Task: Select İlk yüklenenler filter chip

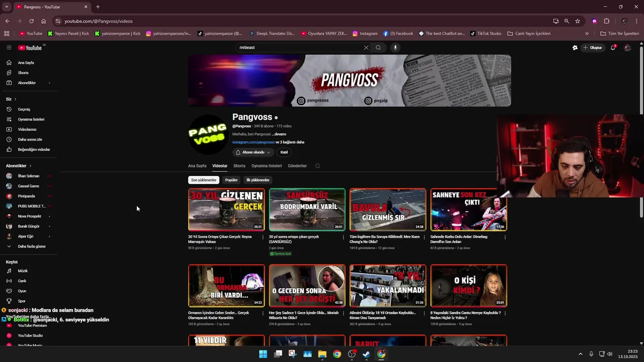Action: click(258, 180)
